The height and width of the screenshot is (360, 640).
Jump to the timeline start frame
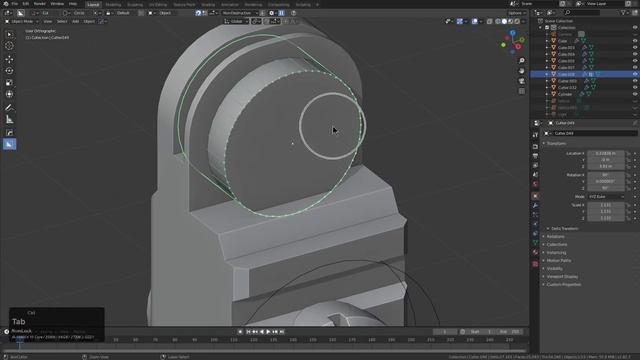pos(248,332)
